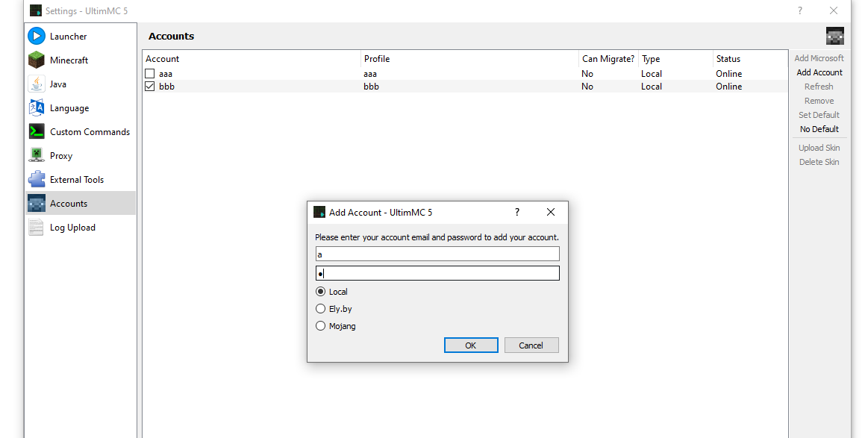Open the Launcher settings page
868x438 pixels.
coord(81,36)
